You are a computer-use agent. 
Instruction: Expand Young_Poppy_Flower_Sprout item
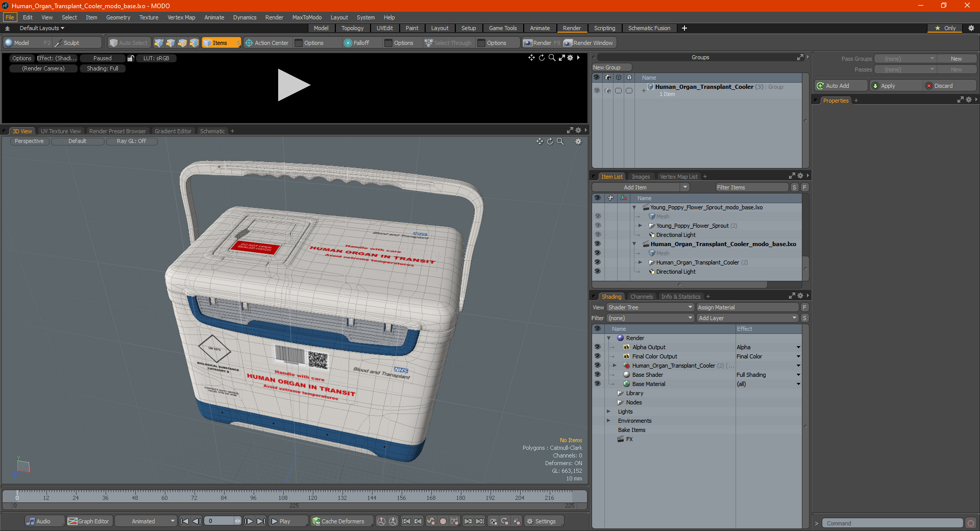tap(640, 226)
